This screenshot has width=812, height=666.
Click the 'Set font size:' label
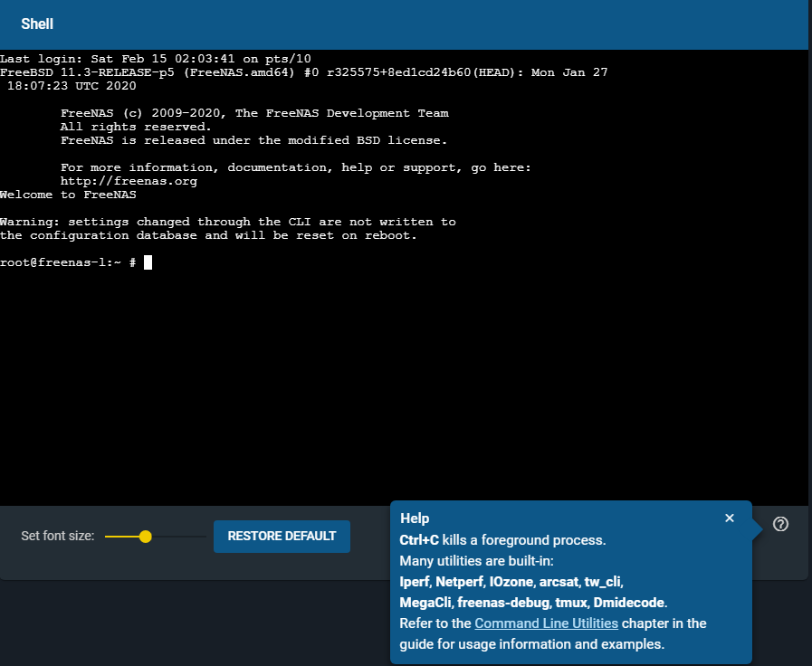[x=57, y=536]
